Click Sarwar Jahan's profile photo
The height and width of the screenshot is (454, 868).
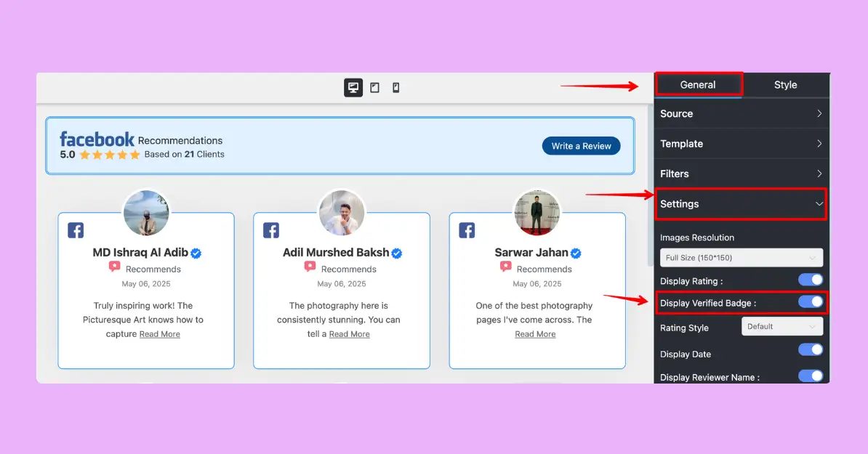[x=538, y=213]
